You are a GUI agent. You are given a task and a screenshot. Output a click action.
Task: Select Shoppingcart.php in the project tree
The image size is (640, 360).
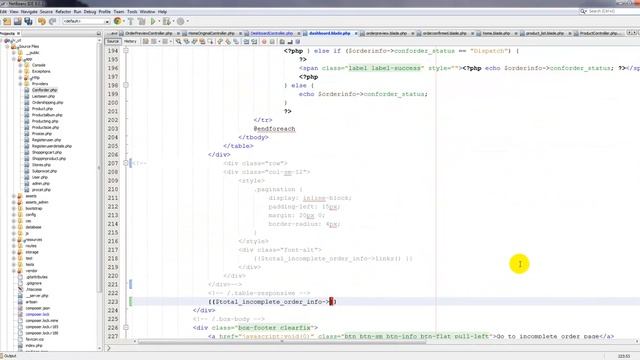coord(47,153)
